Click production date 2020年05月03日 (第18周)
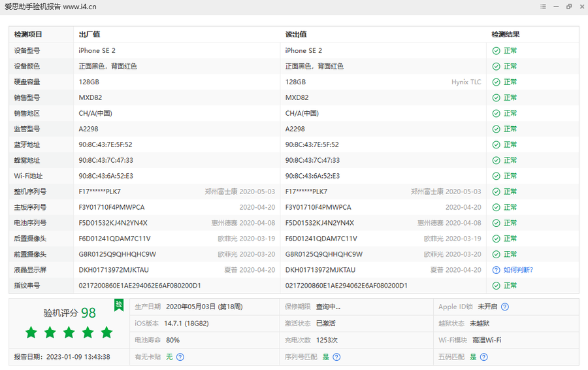The image size is (588, 370). [204, 307]
